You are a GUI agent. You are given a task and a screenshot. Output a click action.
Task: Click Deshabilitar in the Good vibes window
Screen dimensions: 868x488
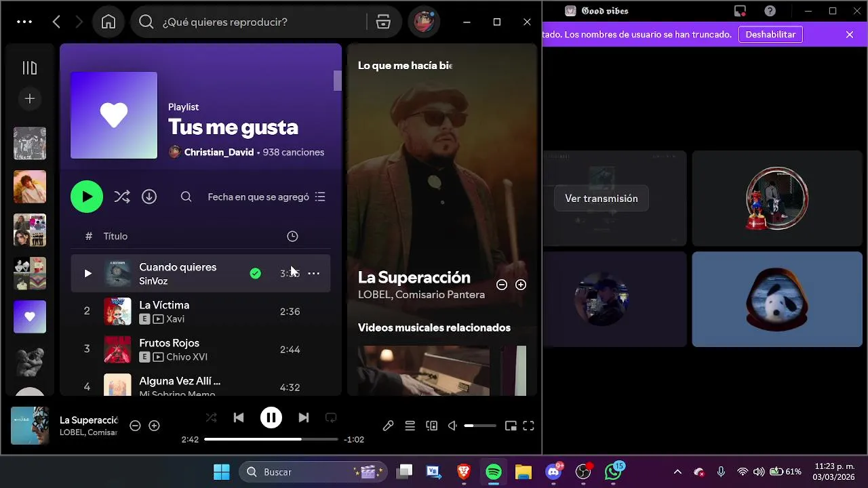770,35
